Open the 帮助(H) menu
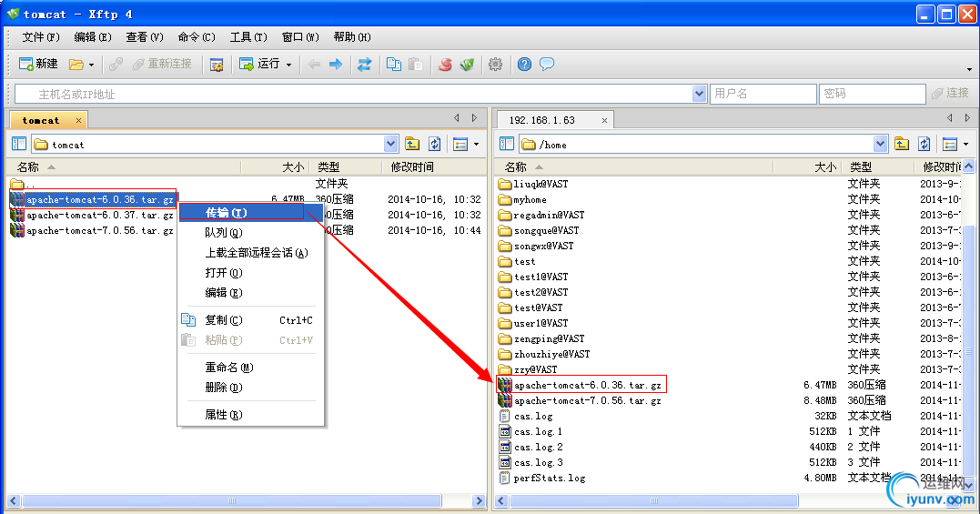The width and height of the screenshot is (980, 514). 352,37
